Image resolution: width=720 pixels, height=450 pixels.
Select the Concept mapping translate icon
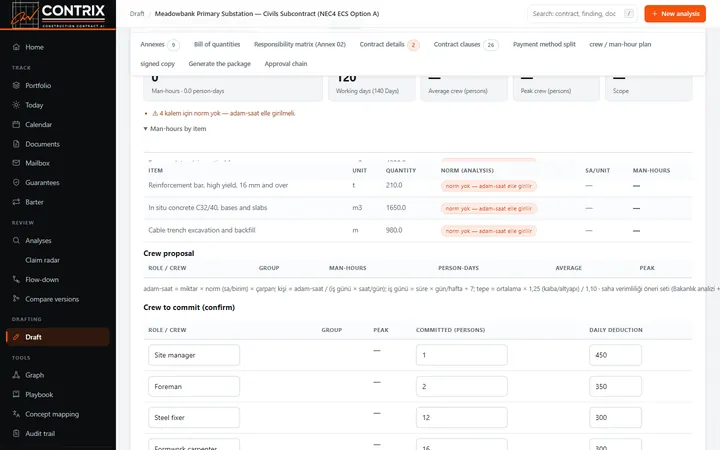(16, 414)
